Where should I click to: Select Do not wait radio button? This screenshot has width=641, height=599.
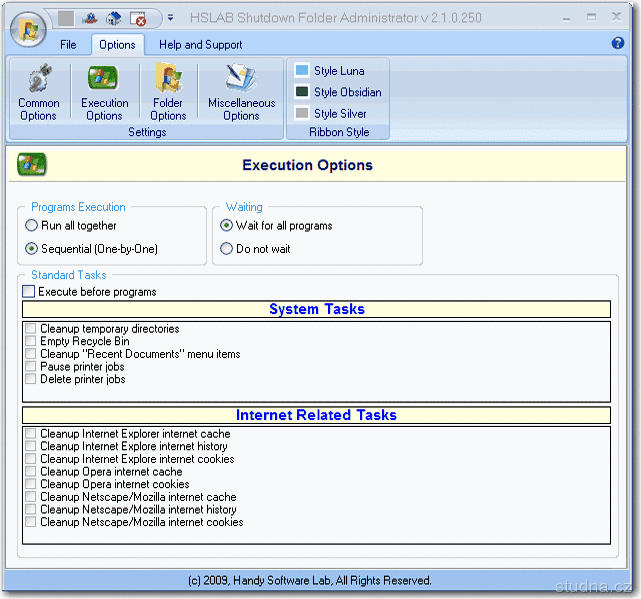click(x=227, y=249)
